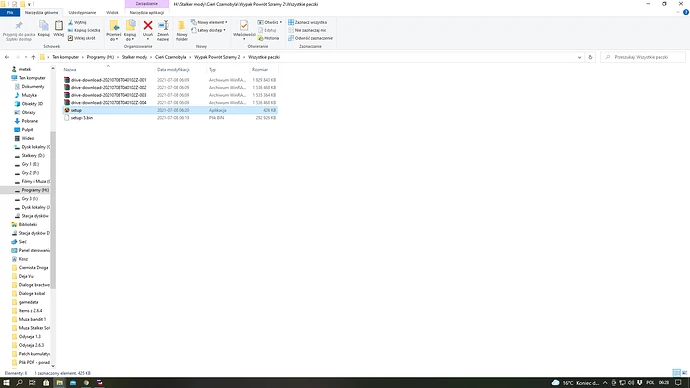Click the Windows Start button
This screenshot has width=690, height=388.
(x=6, y=383)
